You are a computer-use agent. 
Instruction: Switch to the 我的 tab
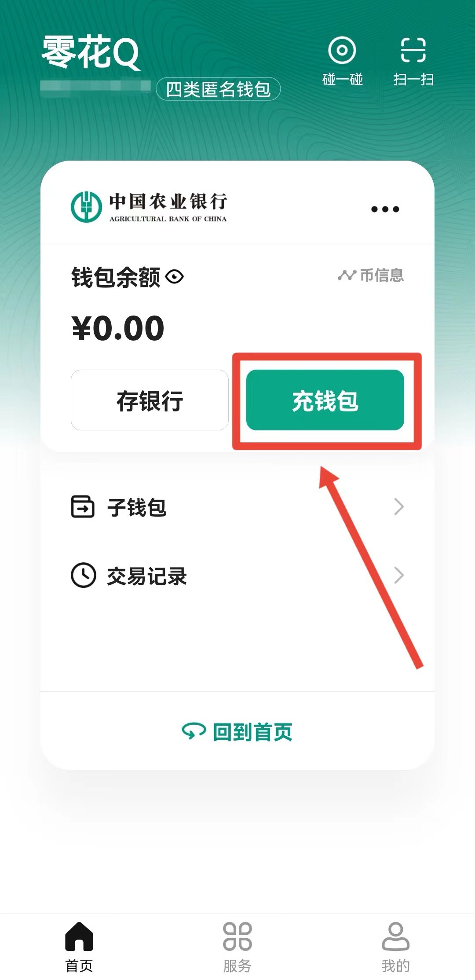395,947
